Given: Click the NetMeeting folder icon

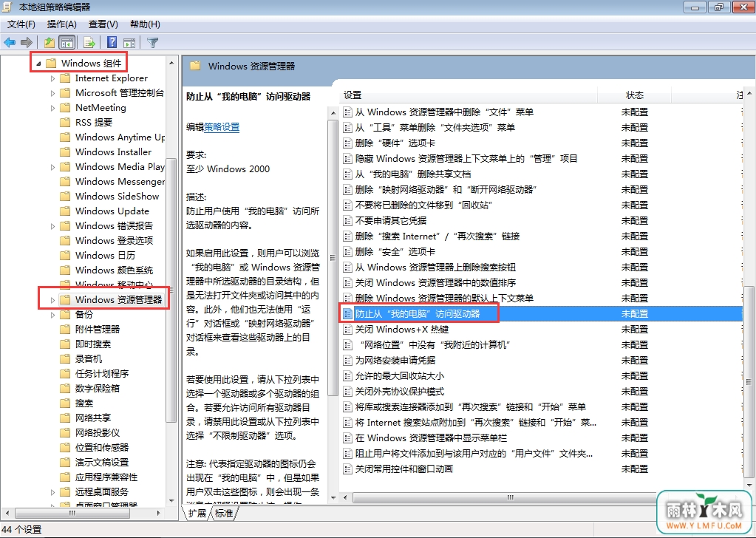Looking at the screenshot, I should coord(65,107).
